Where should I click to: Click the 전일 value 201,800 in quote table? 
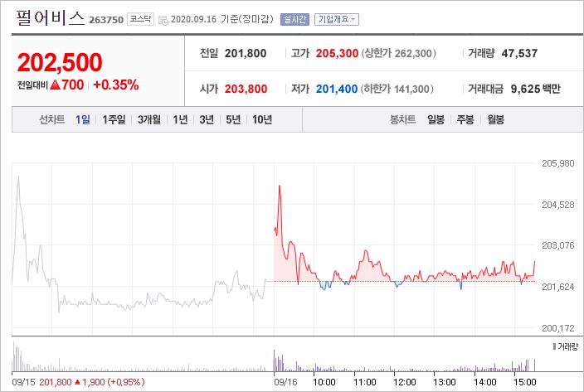pos(246,53)
